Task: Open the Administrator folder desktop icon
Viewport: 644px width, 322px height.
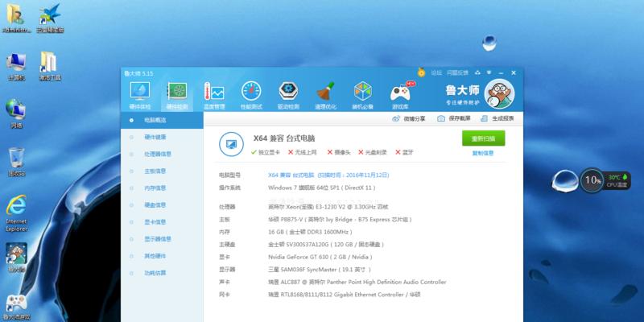Action: (16, 19)
